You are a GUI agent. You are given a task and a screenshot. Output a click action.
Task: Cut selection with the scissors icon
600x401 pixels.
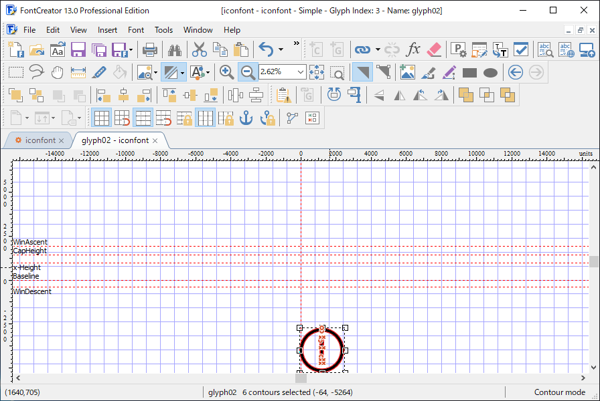199,50
